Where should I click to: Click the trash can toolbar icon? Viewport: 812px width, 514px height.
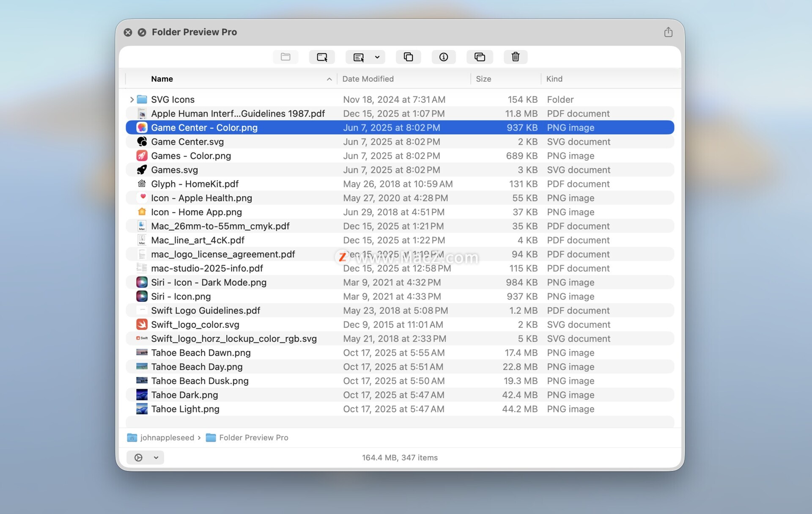tap(516, 57)
